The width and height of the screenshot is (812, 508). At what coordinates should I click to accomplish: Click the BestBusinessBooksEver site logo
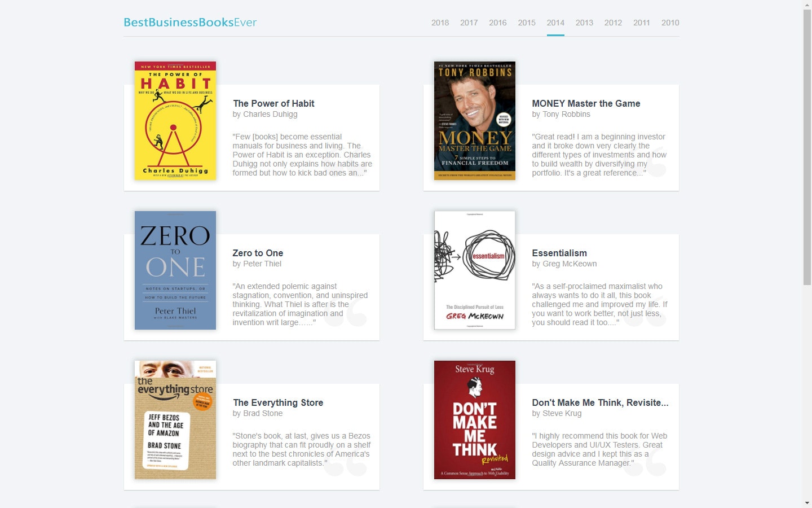click(x=189, y=22)
